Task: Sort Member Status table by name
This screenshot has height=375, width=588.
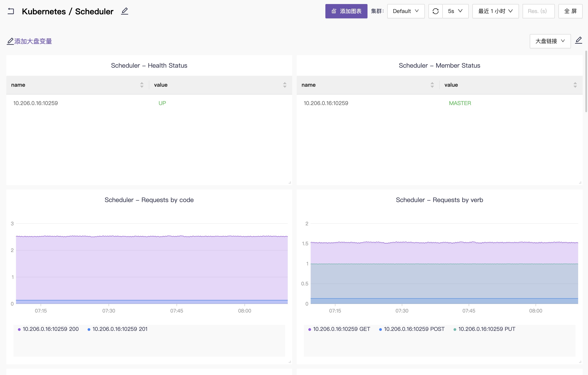Action: coord(432,85)
